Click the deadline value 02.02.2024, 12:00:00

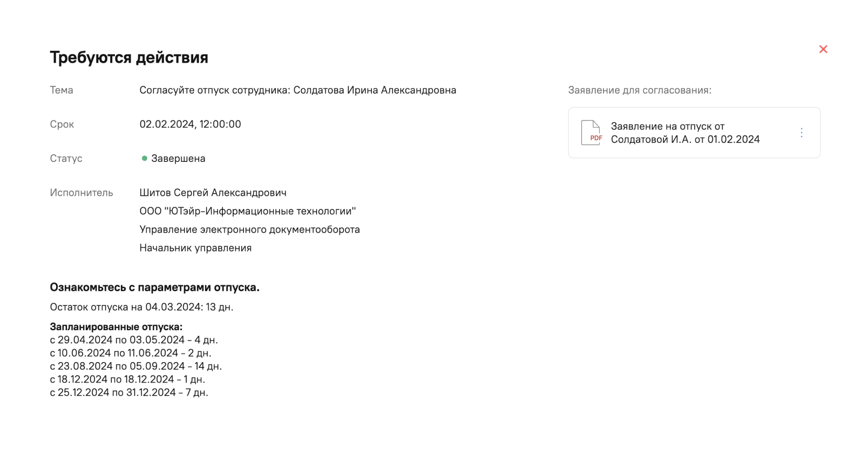click(190, 124)
